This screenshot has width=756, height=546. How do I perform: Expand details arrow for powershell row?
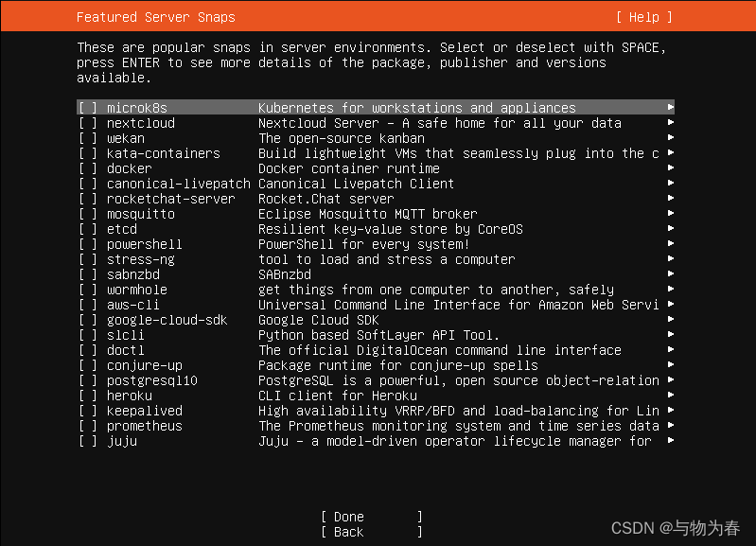point(670,243)
